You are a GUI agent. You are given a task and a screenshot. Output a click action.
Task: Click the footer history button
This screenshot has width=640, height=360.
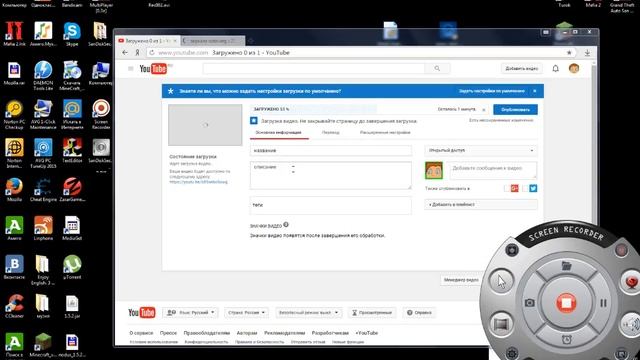tap(372, 313)
